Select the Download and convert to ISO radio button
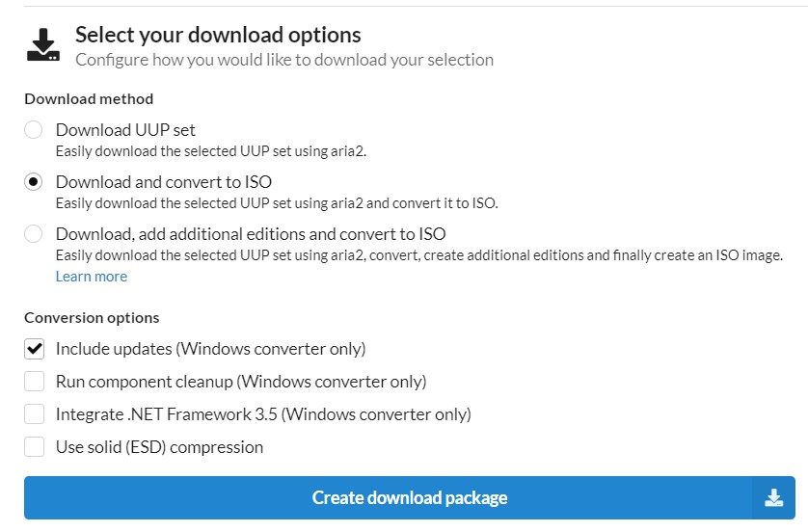The image size is (808, 532). click(34, 182)
